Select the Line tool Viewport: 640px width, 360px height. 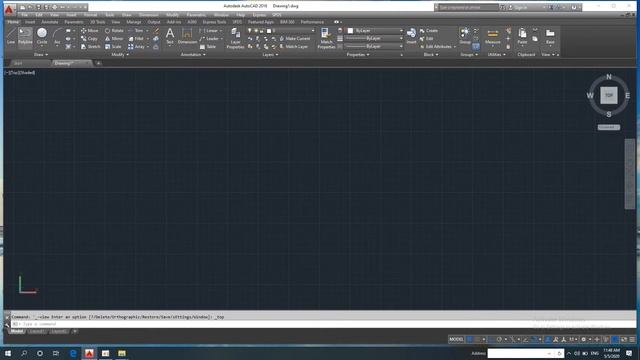[x=11, y=36]
